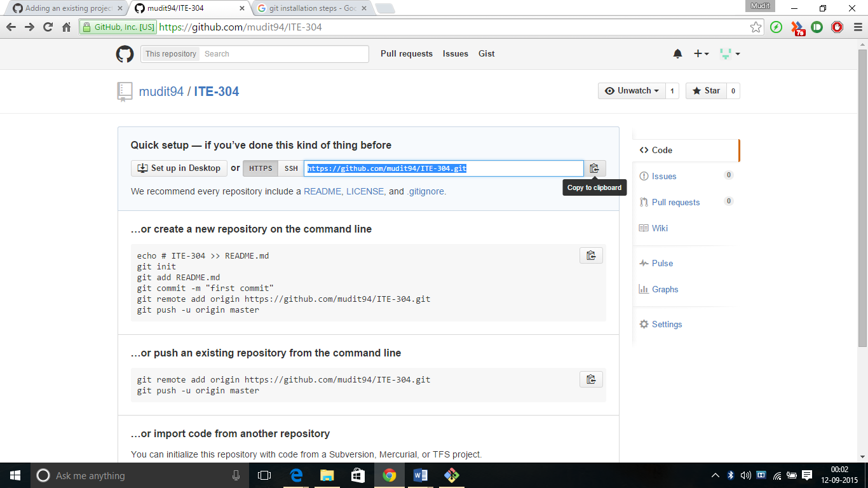The height and width of the screenshot is (488, 868).
Task: Open the notifications bell
Action: pos(677,54)
